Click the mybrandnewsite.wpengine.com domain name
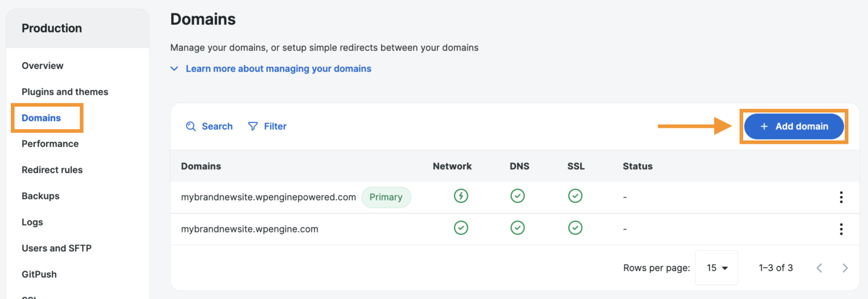The width and height of the screenshot is (868, 299). click(x=249, y=229)
